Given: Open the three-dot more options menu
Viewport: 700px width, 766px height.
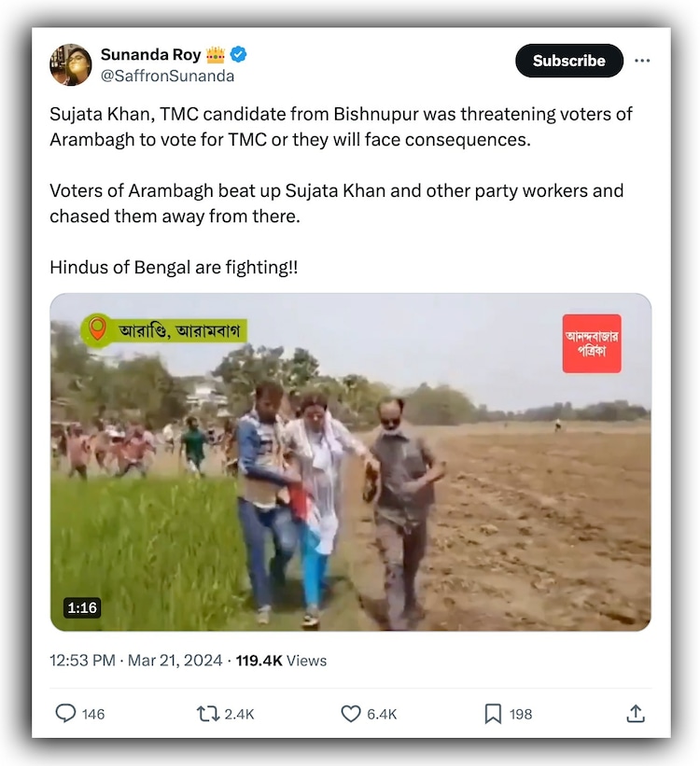Looking at the screenshot, I should click(642, 61).
